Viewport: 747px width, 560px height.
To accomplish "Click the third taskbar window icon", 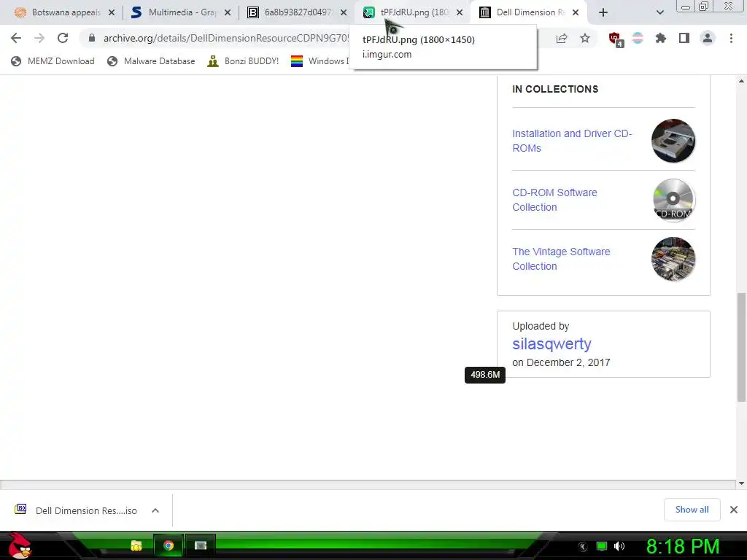I will click(x=201, y=545).
